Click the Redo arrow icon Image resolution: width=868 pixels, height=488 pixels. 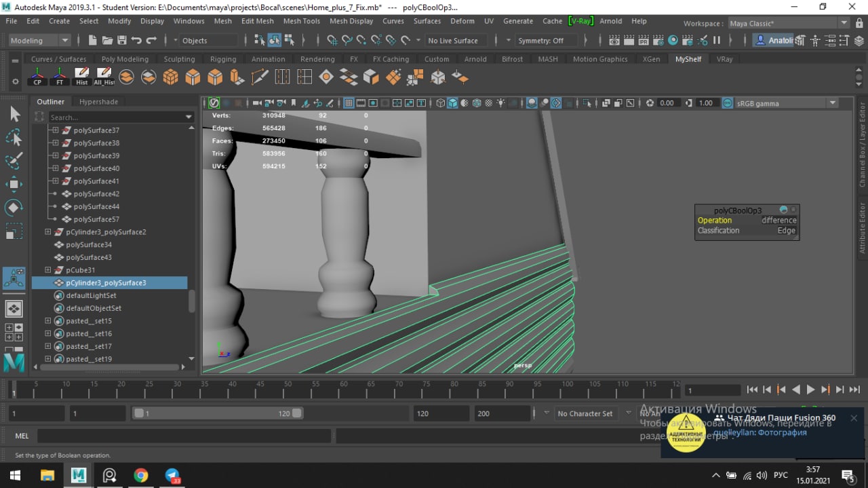[x=152, y=40]
